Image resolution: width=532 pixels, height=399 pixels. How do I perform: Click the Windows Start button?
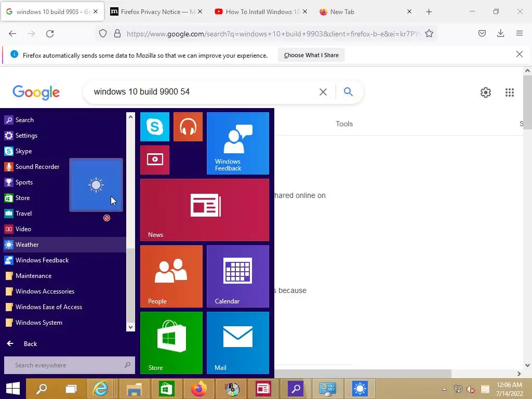click(x=13, y=389)
